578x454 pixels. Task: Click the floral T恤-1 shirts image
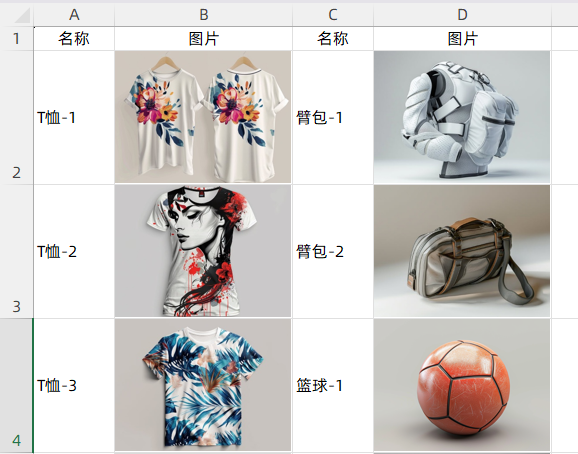click(x=203, y=117)
